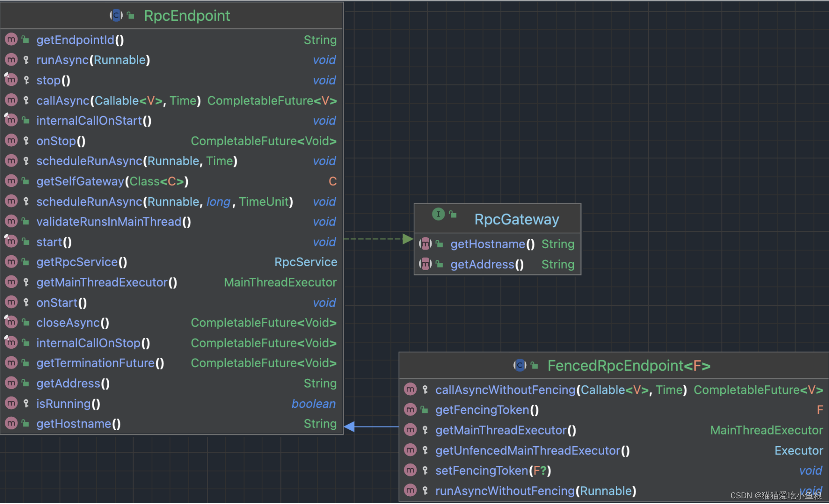This screenshot has width=829, height=504.
Task: Select getAddress() in RpcGateway
Action: tap(487, 264)
